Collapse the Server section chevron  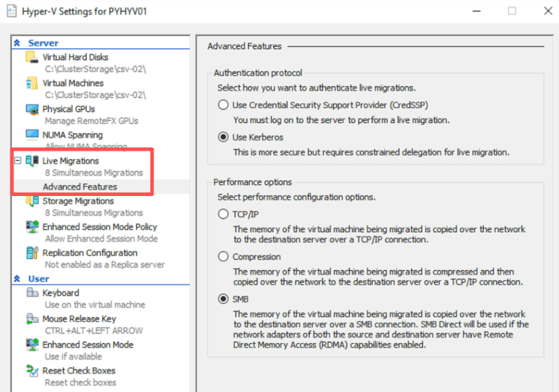pos(17,43)
